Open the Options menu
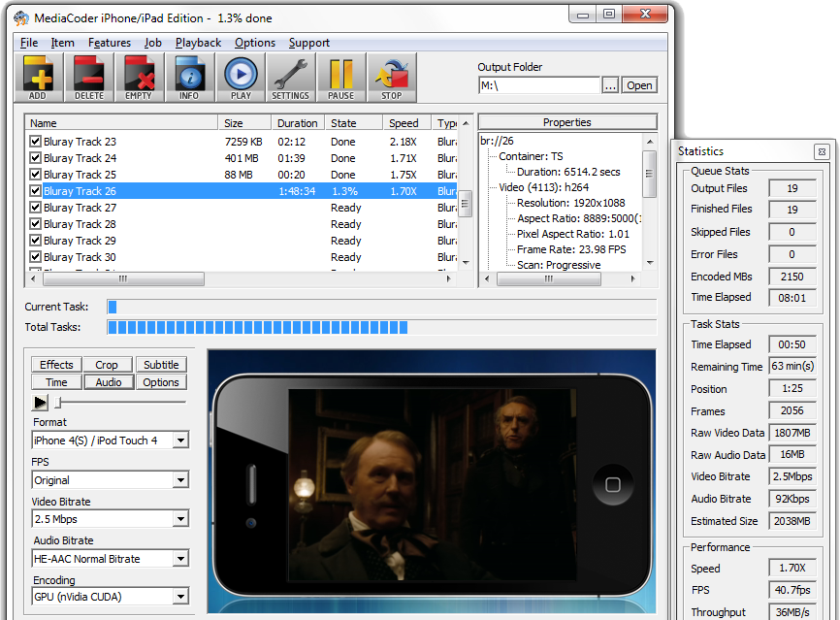 (255, 43)
